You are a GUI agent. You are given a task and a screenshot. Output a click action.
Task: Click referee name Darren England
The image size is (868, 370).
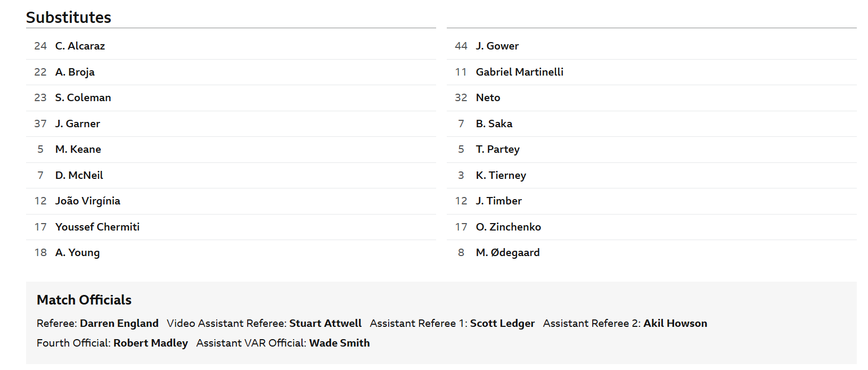[119, 324]
